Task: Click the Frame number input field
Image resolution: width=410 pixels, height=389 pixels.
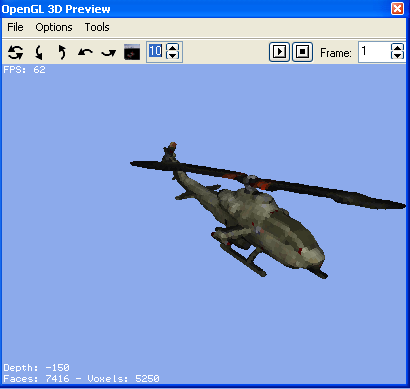Action: click(374, 52)
